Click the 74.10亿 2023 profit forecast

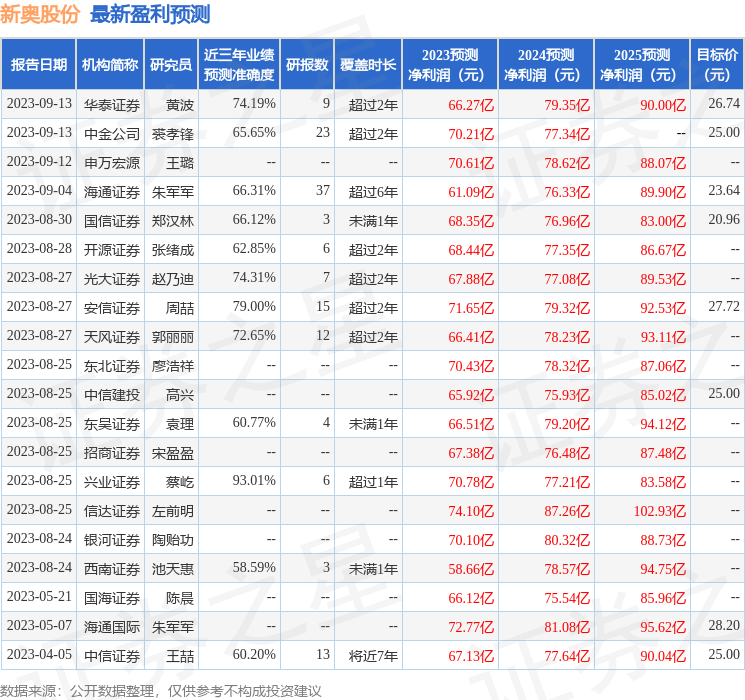[471, 511]
